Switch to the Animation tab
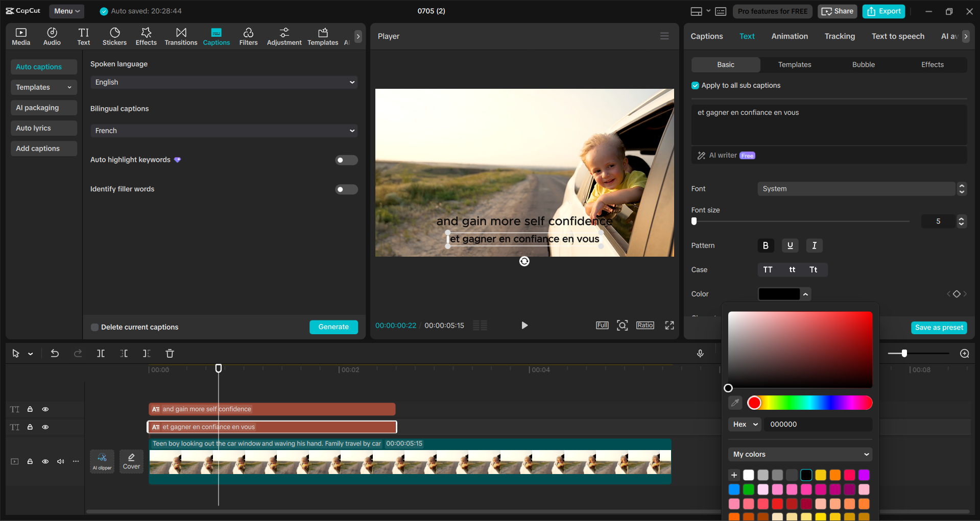 pyautogui.click(x=790, y=36)
